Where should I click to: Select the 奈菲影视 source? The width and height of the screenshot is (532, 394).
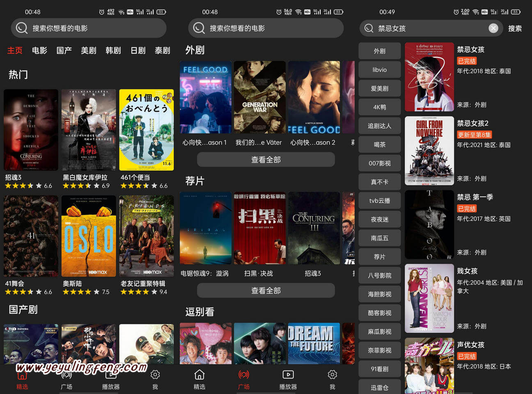pyautogui.click(x=380, y=350)
